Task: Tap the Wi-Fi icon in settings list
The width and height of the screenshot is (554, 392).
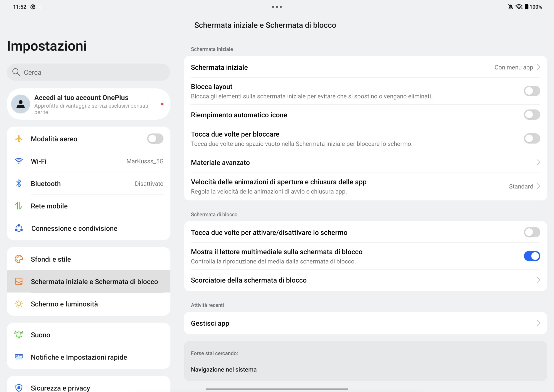Action: (19, 161)
